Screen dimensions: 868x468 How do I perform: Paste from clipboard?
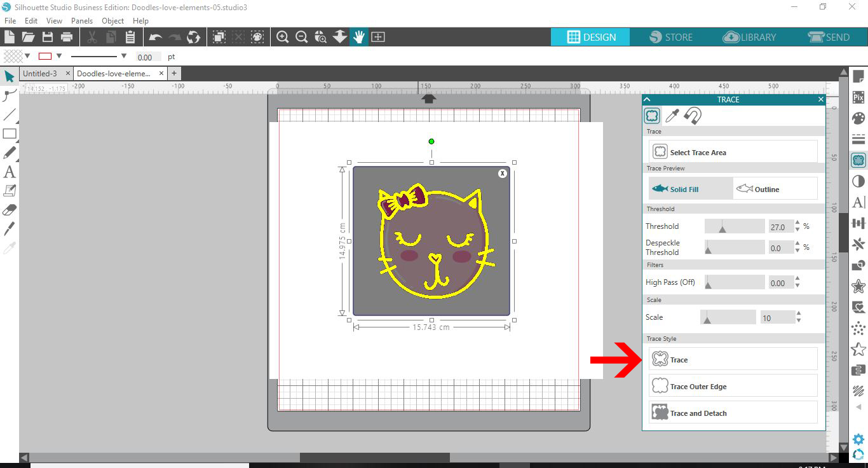(x=130, y=37)
